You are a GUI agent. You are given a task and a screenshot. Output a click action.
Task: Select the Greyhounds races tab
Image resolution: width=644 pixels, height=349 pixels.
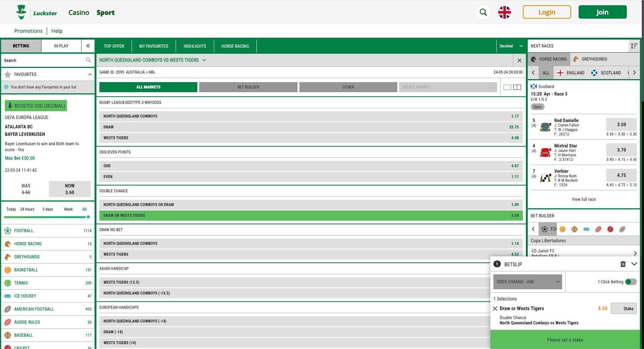coord(591,59)
